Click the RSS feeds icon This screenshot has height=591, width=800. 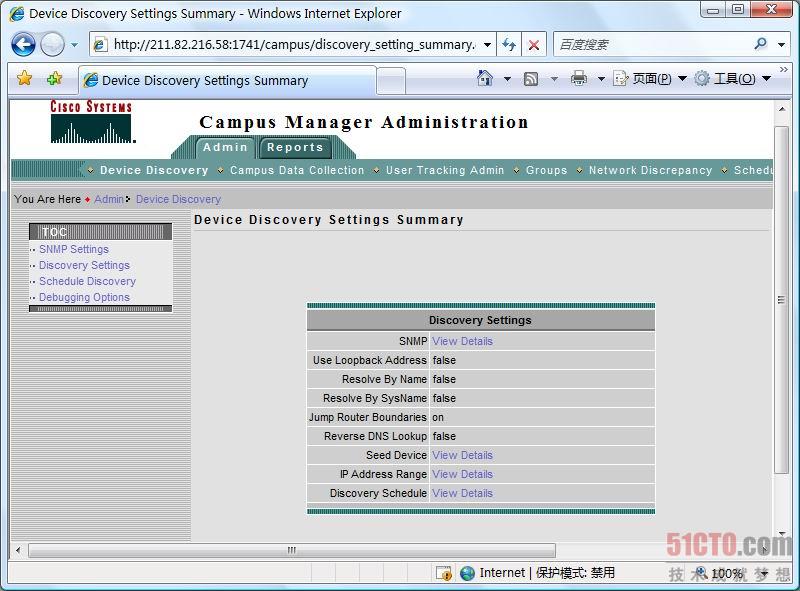(531, 79)
